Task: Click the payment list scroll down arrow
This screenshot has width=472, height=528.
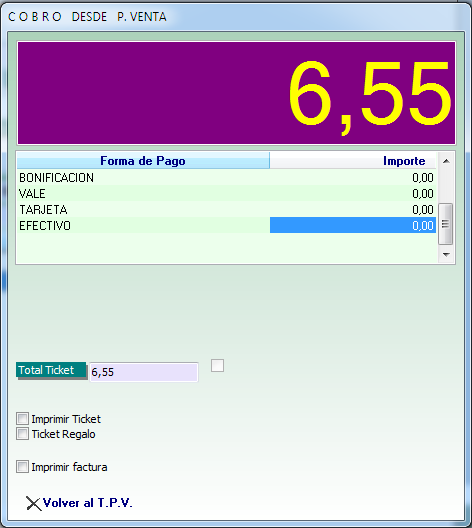Action: tap(446, 255)
